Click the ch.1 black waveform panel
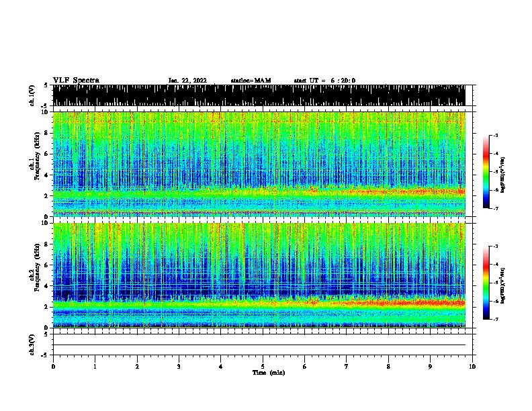 click(259, 95)
